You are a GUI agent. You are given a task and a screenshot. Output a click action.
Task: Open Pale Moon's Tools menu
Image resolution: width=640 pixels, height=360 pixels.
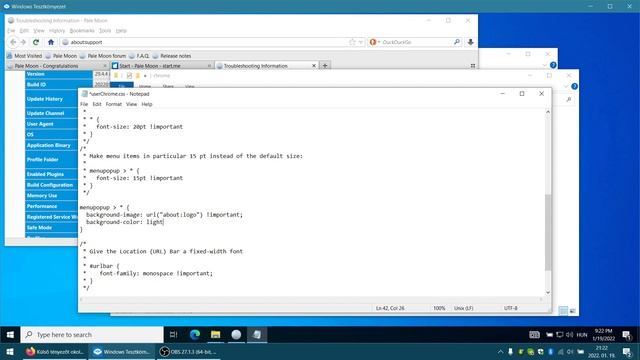click(x=105, y=31)
